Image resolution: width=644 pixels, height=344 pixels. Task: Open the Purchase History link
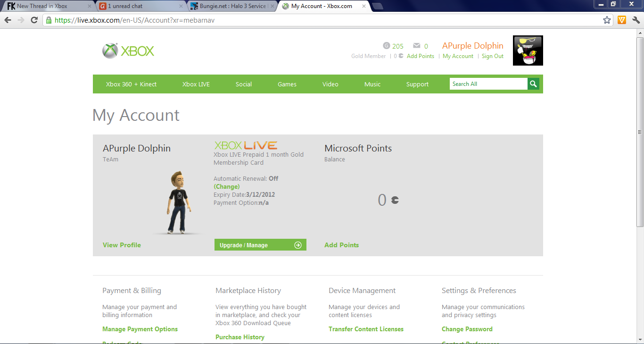[x=240, y=337]
